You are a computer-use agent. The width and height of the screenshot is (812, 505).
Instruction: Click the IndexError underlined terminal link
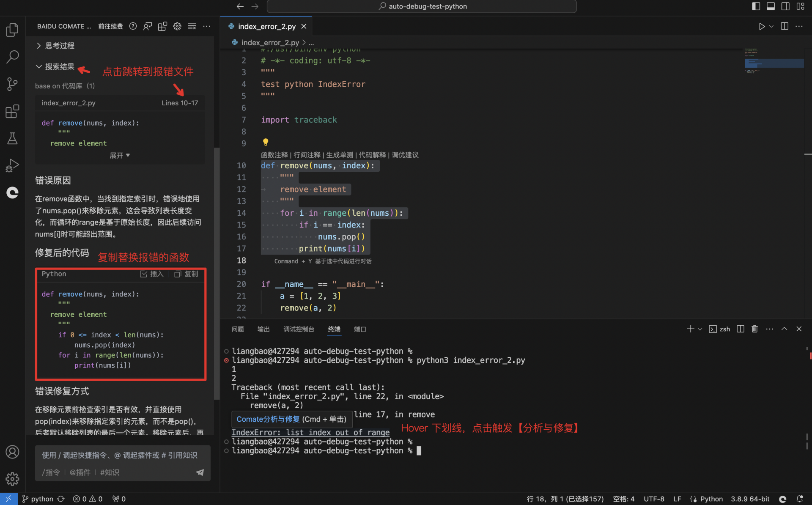[310, 432]
